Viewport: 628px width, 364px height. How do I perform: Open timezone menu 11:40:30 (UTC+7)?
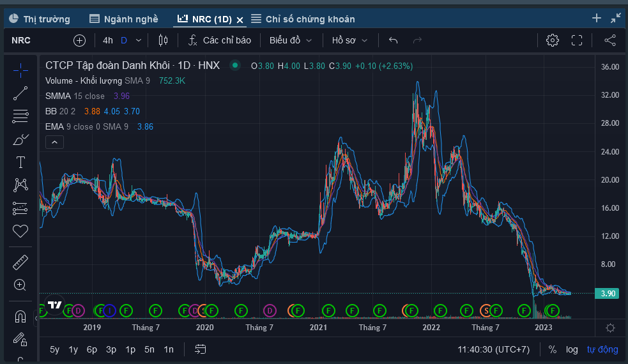click(493, 349)
